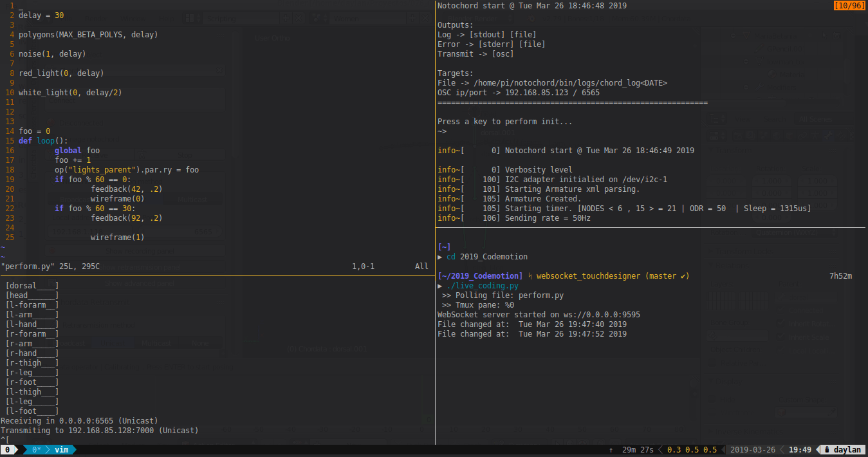Click the feedback(92, .2) call
Screen dimensions: 868x457
point(127,218)
